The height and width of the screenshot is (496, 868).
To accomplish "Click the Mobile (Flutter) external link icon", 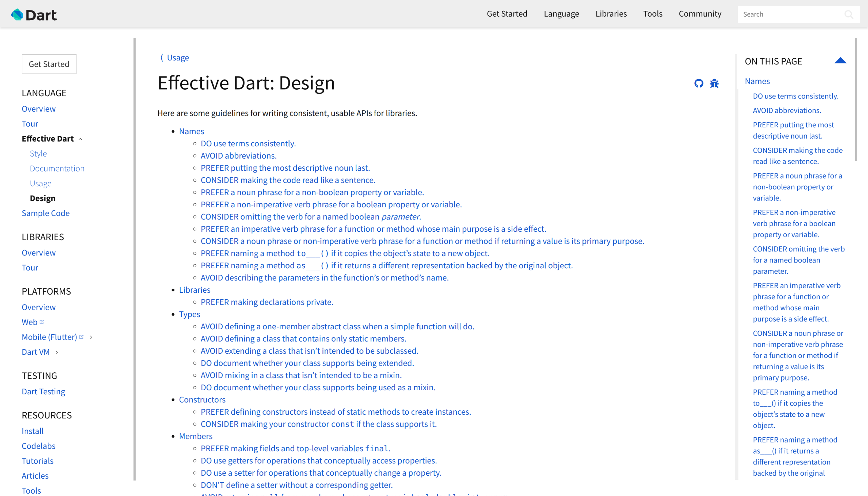I will [81, 336].
